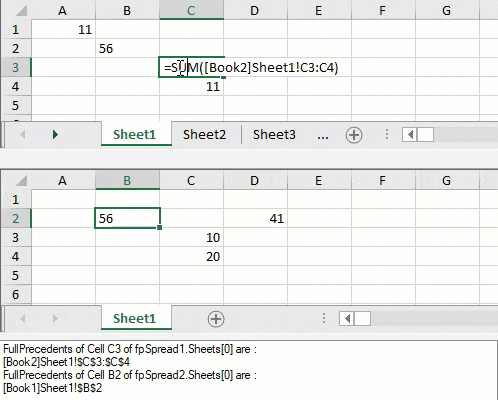Show more sheet tabs via the ellipsis
This screenshot has height=400, width=498.
point(323,135)
